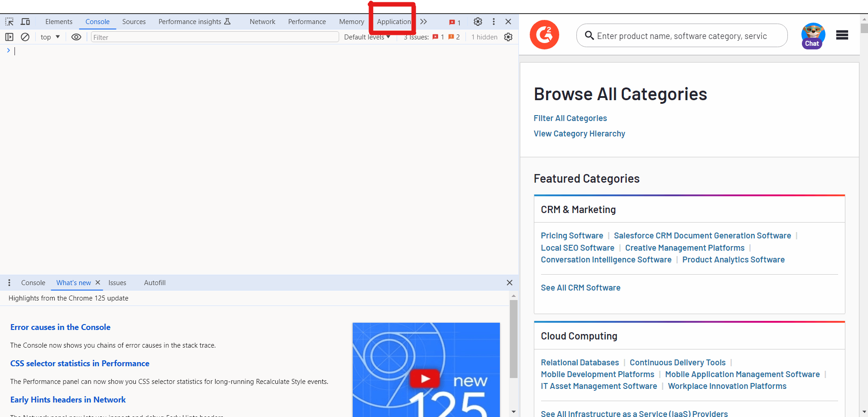Open Mobile Development Platforms link
The height and width of the screenshot is (417, 868).
[x=597, y=374]
